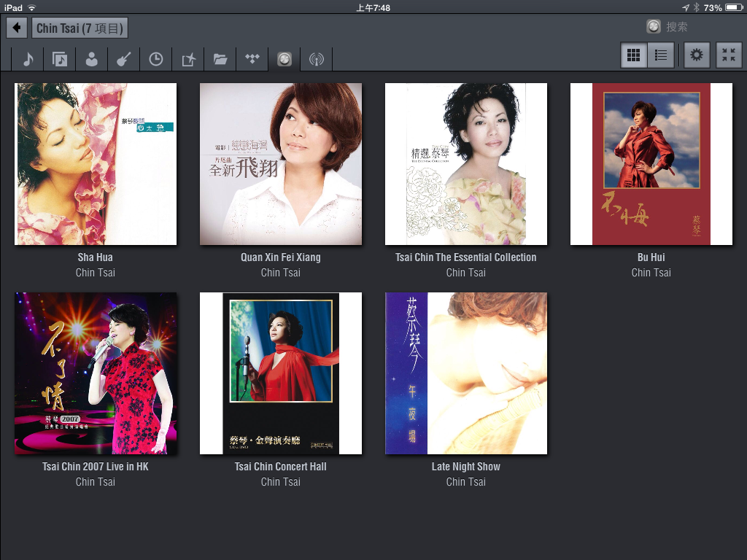Collapse view with the inward arrows button

pyautogui.click(x=728, y=55)
